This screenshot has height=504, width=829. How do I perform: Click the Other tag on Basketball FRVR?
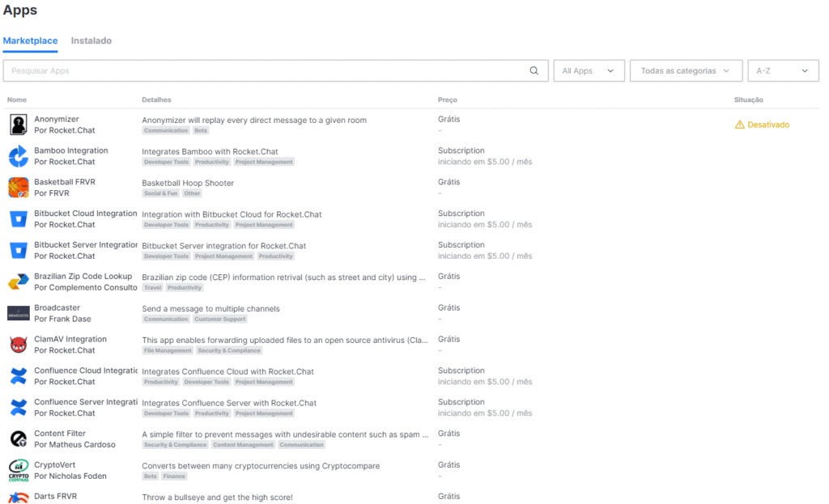click(x=192, y=193)
